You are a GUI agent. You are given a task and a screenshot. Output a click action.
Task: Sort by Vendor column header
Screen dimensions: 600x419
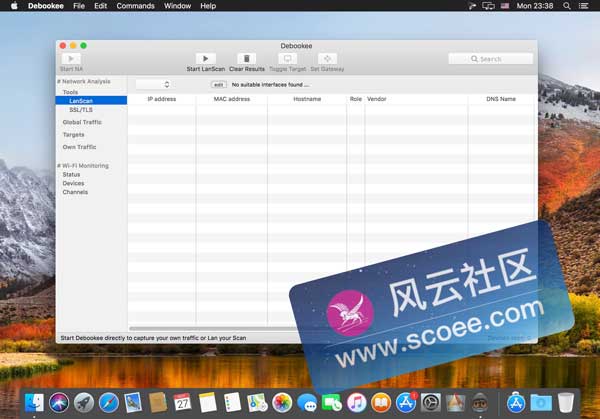coord(416,99)
